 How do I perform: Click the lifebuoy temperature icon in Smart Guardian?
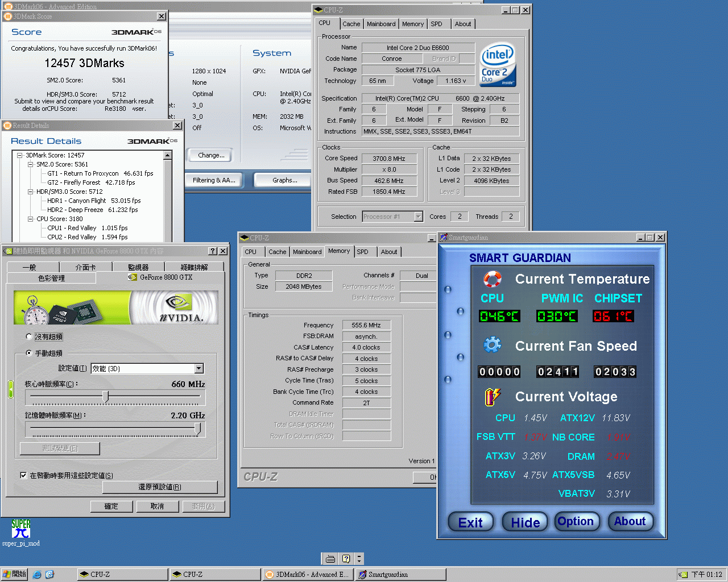(x=492, y=279)
